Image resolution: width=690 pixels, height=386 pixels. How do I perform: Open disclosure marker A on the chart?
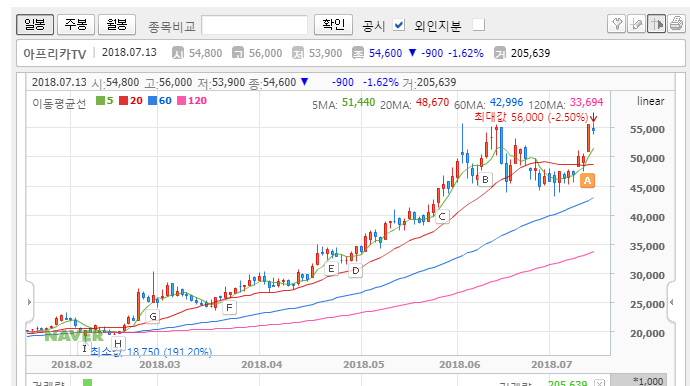click(587, 180)
